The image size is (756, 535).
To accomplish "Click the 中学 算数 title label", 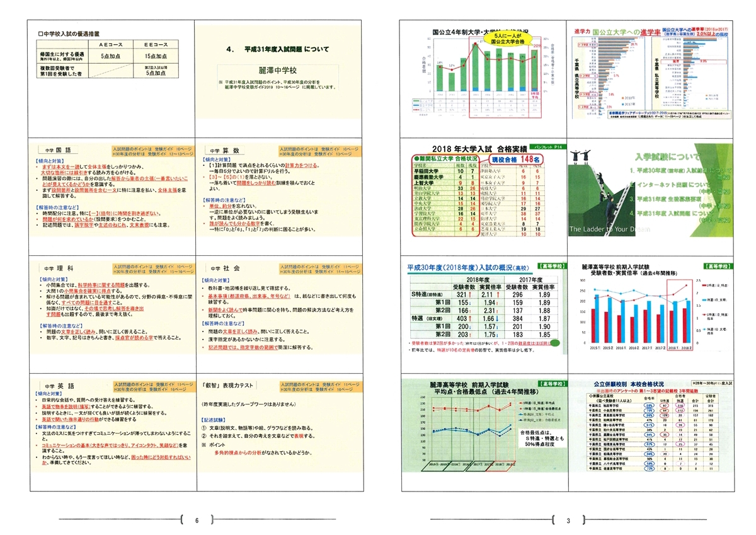I will tap(225, 151).
